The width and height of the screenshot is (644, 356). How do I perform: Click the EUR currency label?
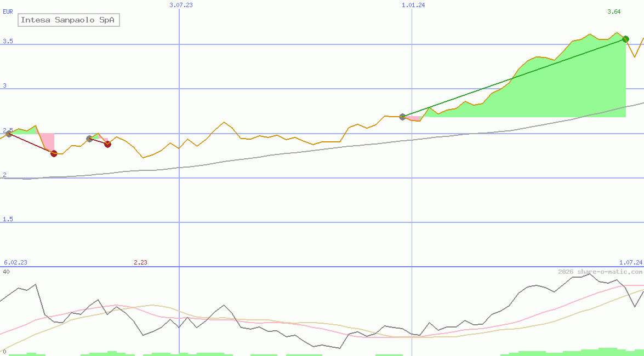pos(8,11)
